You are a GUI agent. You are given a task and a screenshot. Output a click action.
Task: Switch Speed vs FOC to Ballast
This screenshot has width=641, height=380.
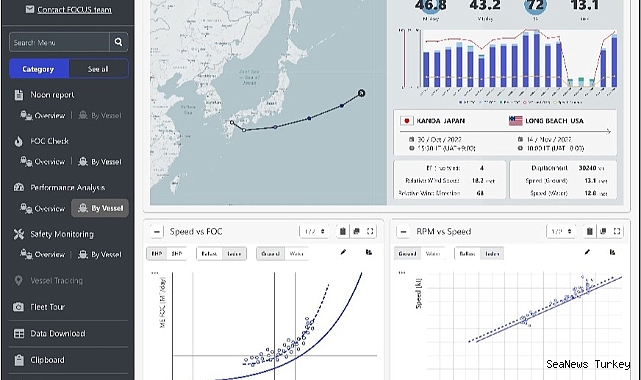(x=209, y=254)
